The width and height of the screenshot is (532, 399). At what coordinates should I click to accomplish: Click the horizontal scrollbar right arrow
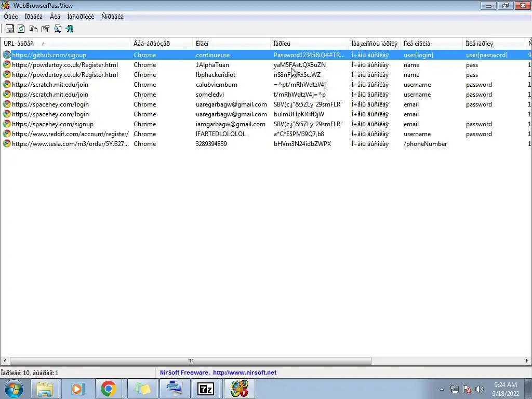[x=527, y=361]
